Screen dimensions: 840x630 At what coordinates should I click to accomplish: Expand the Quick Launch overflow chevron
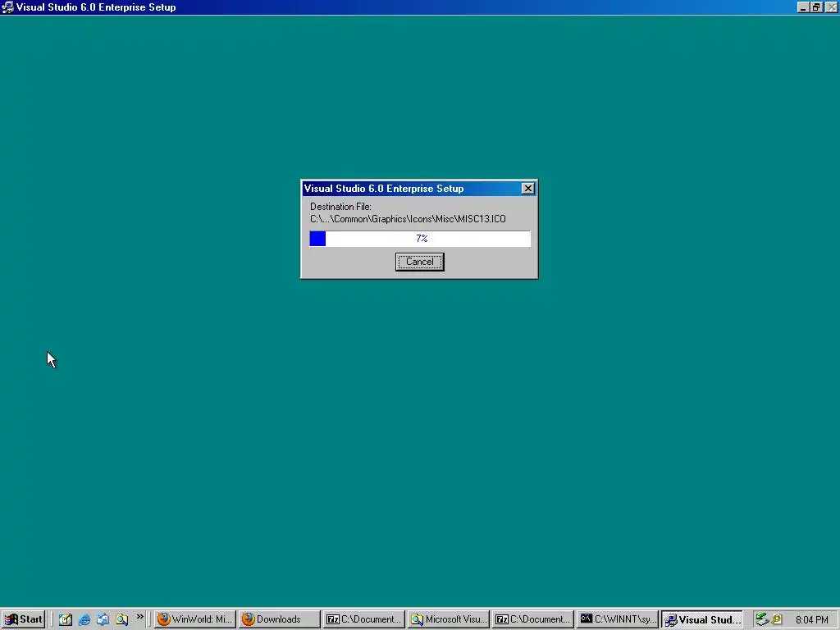pyautogui.click(x=139, y=617)
